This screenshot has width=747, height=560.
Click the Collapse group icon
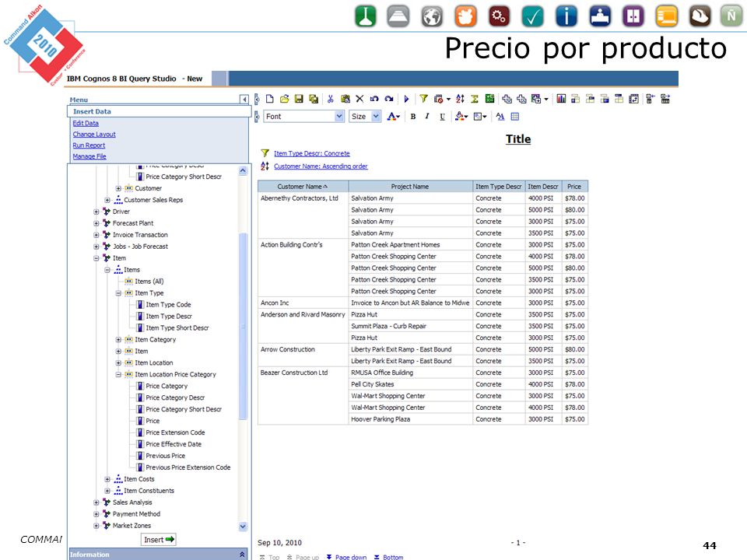tap(651, 99)
